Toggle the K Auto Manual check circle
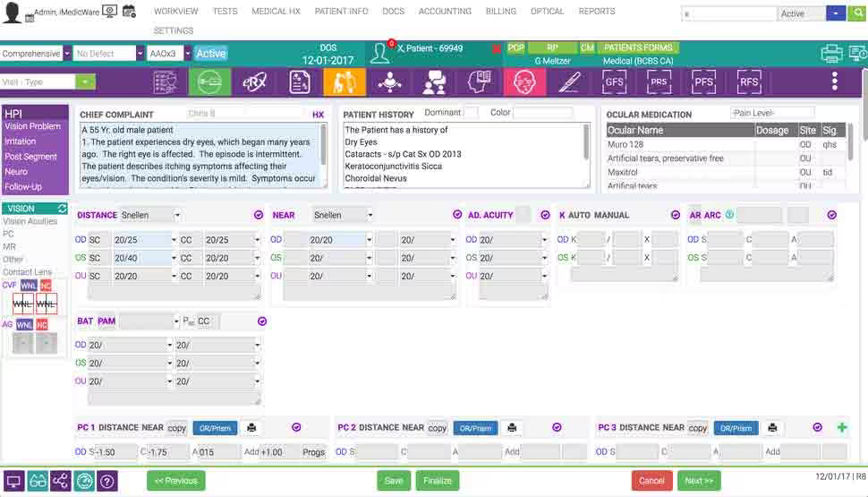This screenshot has height=497, width=868. [x=676, y=215]
